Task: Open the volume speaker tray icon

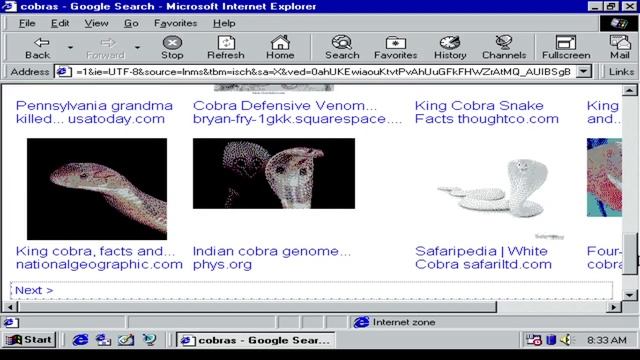Action: (x=566, y=340)
